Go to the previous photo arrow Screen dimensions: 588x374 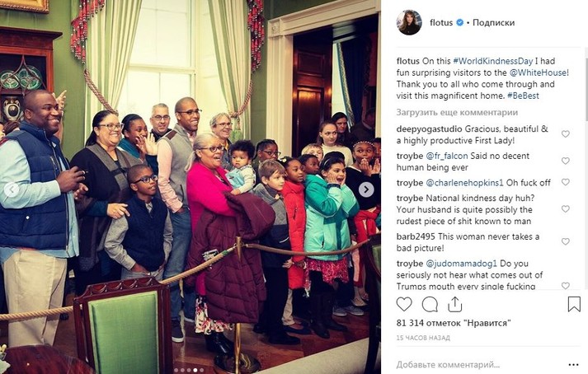click(x=12, y=189)
